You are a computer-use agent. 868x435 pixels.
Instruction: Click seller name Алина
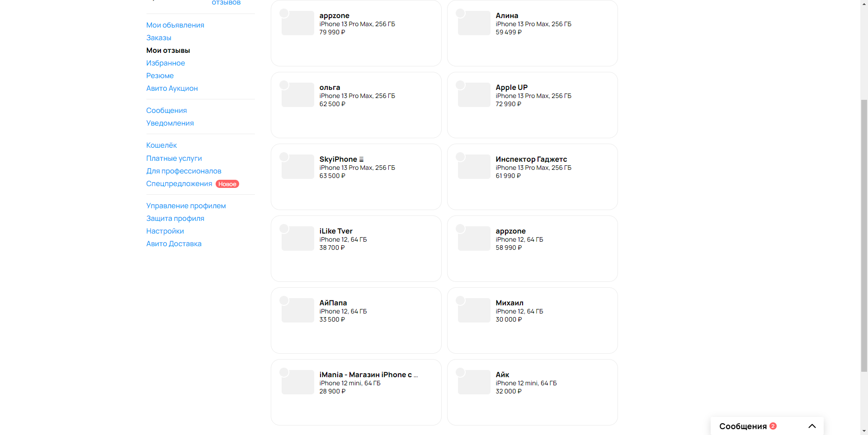click(x=507, y=16)
